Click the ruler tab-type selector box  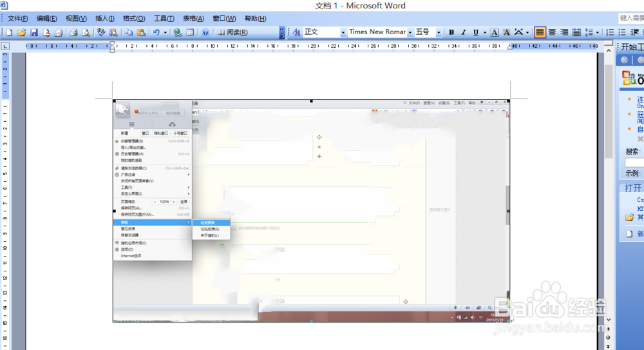pyautogui.click(x=5, y=46)
